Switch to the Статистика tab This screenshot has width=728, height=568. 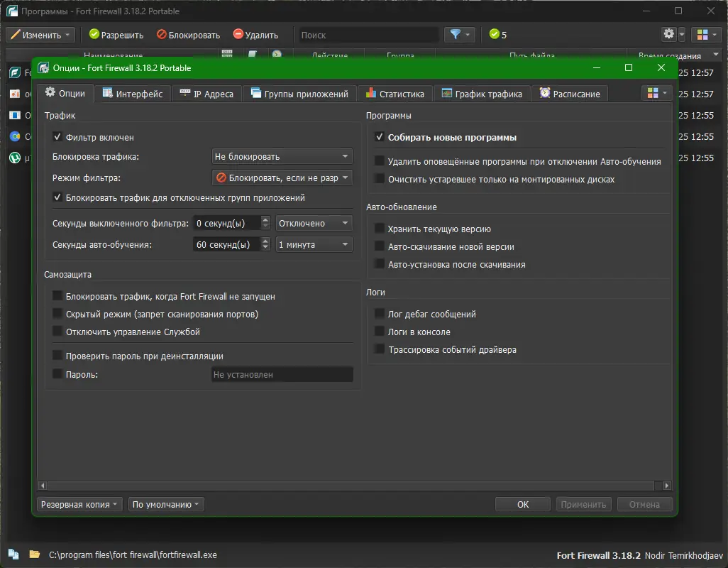(395, 94)
